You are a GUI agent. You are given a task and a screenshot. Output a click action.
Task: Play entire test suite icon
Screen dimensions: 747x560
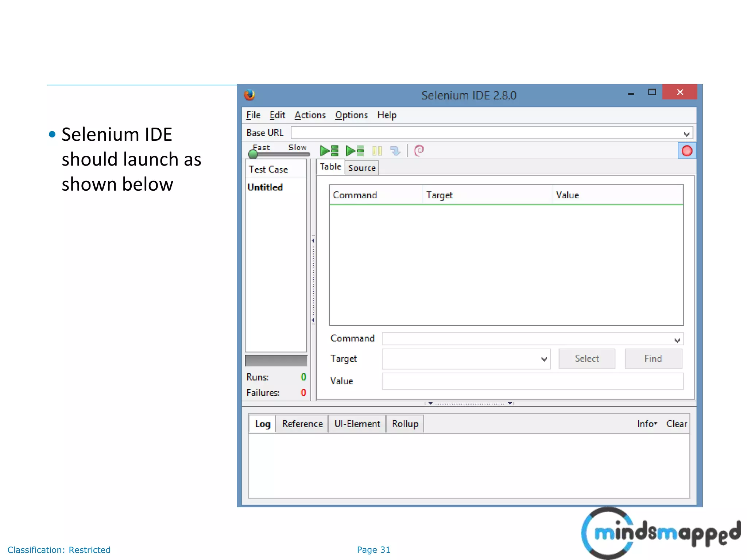coord(329,151)
